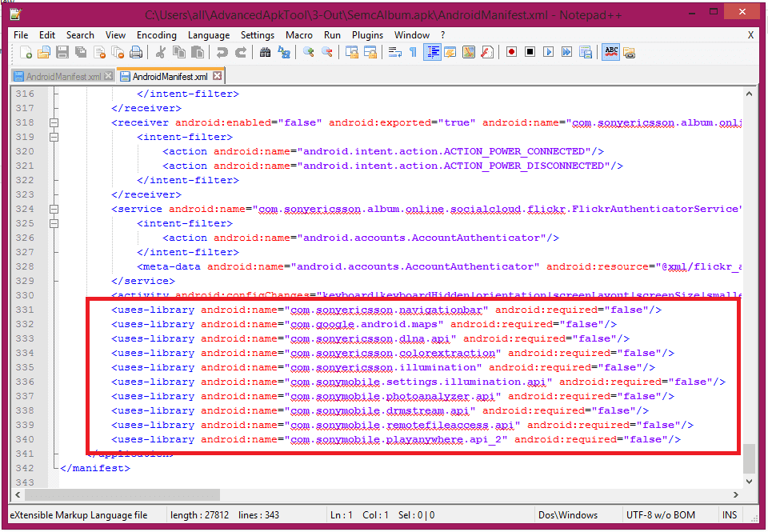Viewport: 768px width, 532px height.
Task: Open the Settings menu
Action: [257, 34]
